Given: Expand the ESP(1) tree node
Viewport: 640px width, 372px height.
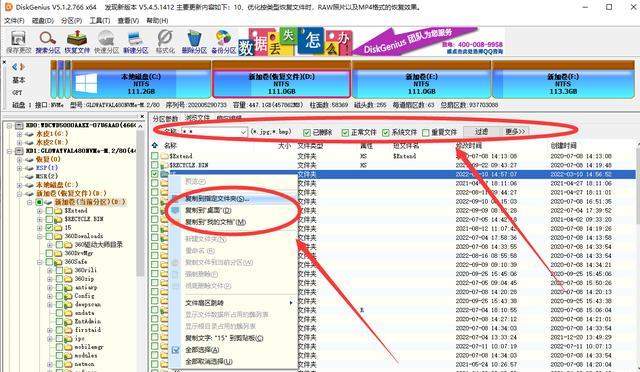Looking at the screenshot, I should pos(19,168).
